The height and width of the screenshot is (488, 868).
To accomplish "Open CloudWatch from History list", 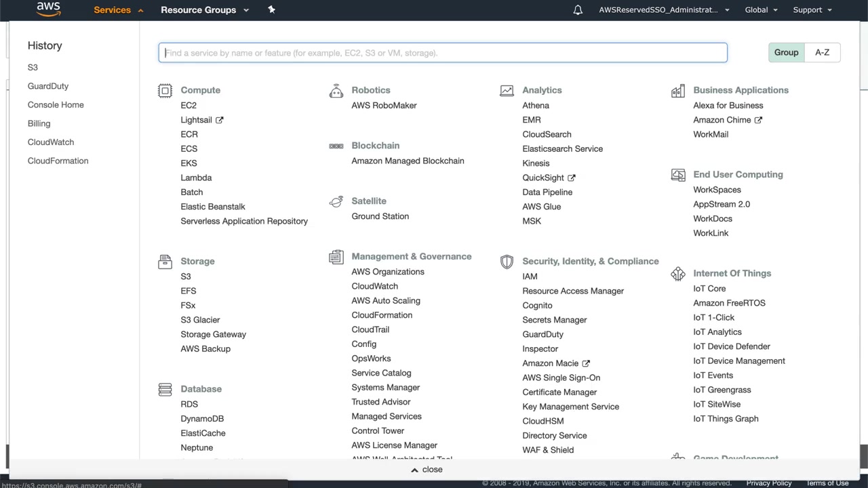I will point(51,142).
